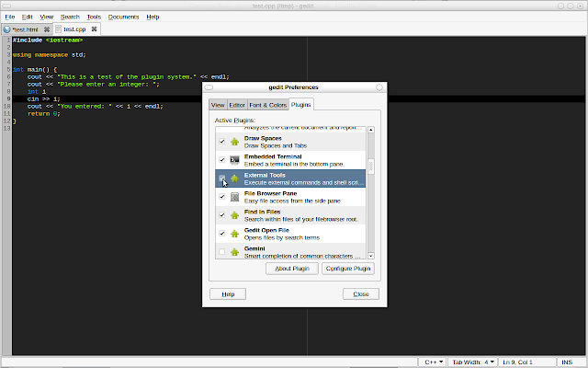Switch to the Font & Colors tab
The image size is (588, 368).
267,105
